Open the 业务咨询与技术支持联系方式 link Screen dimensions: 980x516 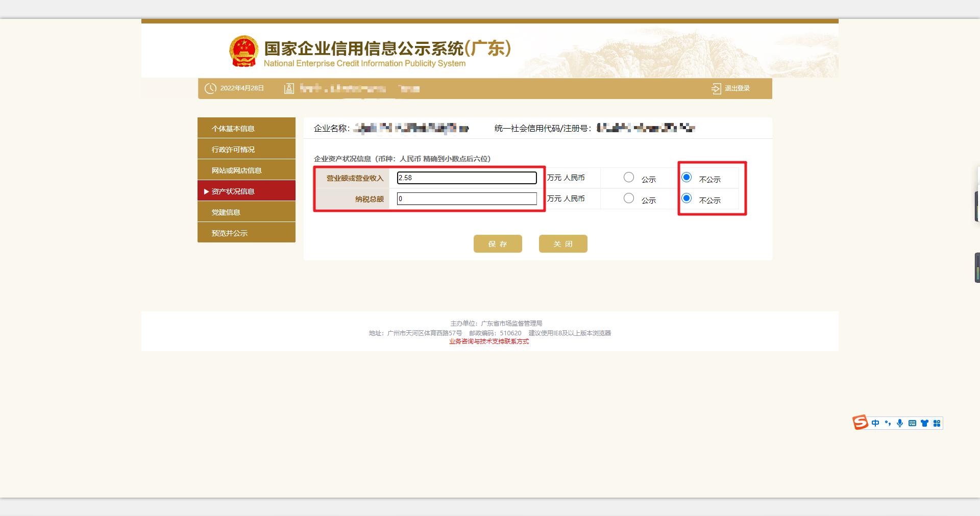click(489, 341)
